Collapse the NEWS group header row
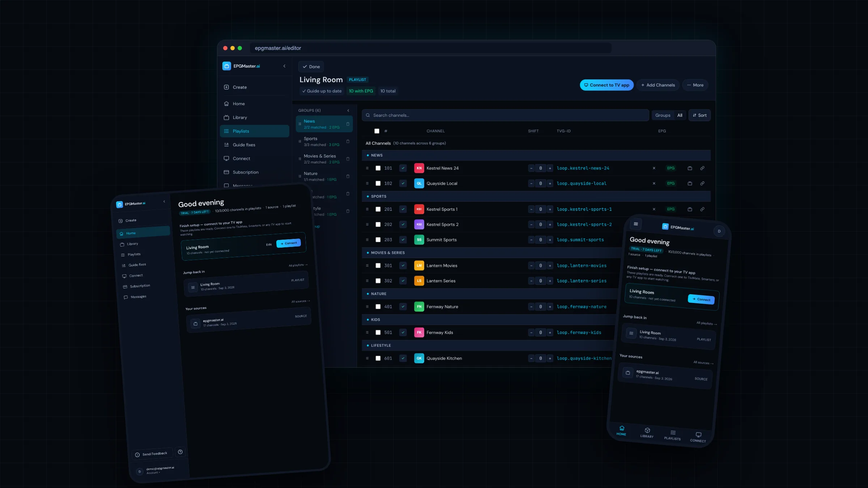This screenshot has width=868, height=488. tap(536, 155)
